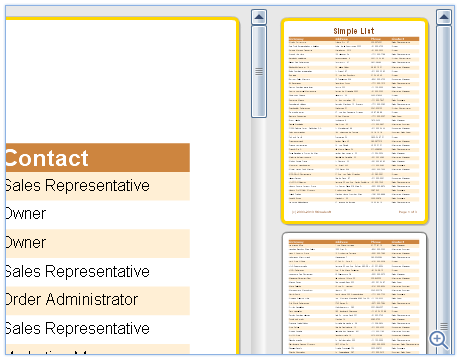
Task: Click the "Simple List" title in the thumbnail
Action: tap(354, 31)
